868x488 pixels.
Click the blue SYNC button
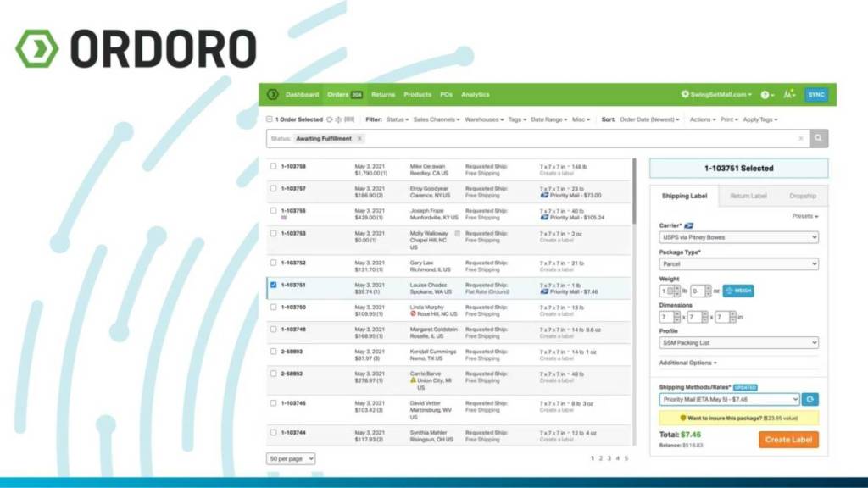(x=815, y=95)
